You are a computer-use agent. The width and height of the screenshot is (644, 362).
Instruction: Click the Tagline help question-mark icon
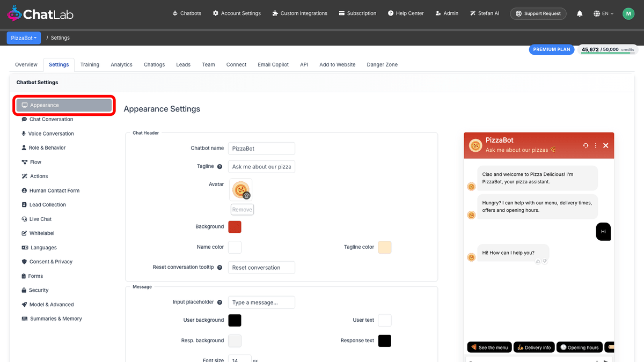point(219,167)
